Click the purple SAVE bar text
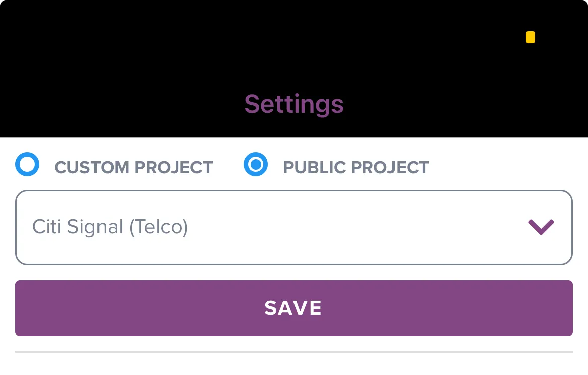The width and height of the screenshot is (588, 375). tap(293, 308)
